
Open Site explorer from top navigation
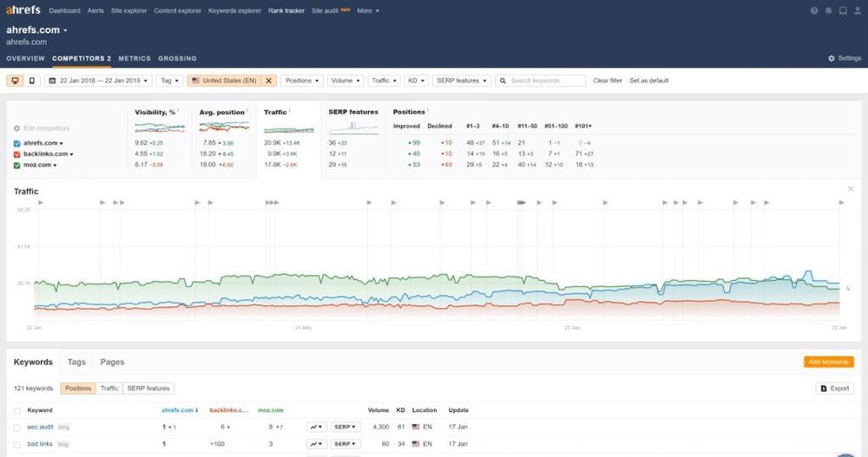pyautogui.click(x=128, y=10)
